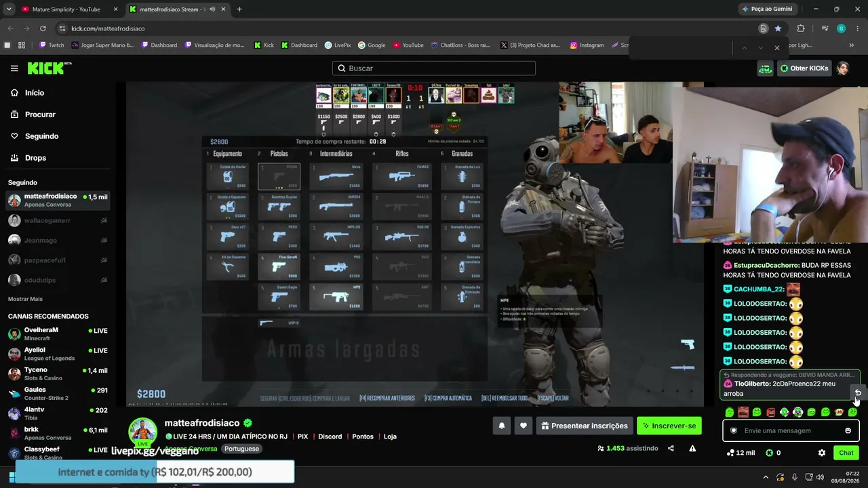Open the channel Discord link
Screen dimensions: 868x488
click(330, 436)
